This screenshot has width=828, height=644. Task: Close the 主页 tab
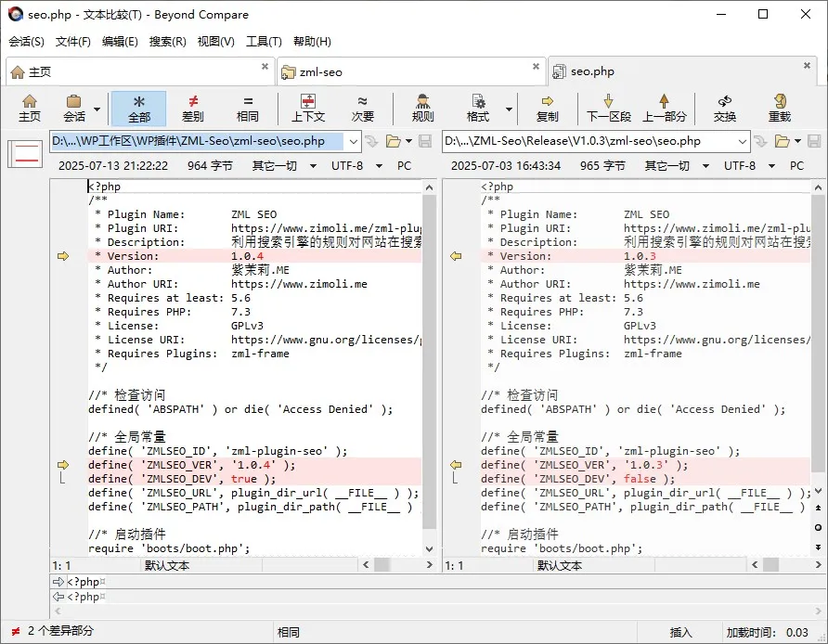pyautogui.click(x=265, y=66)
